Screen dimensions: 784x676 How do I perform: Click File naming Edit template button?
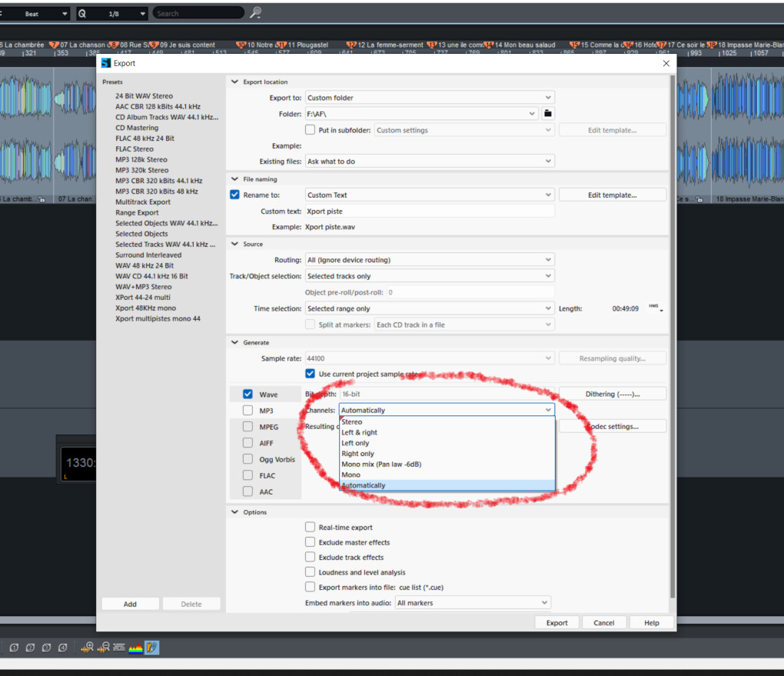(x=612, y=195)
